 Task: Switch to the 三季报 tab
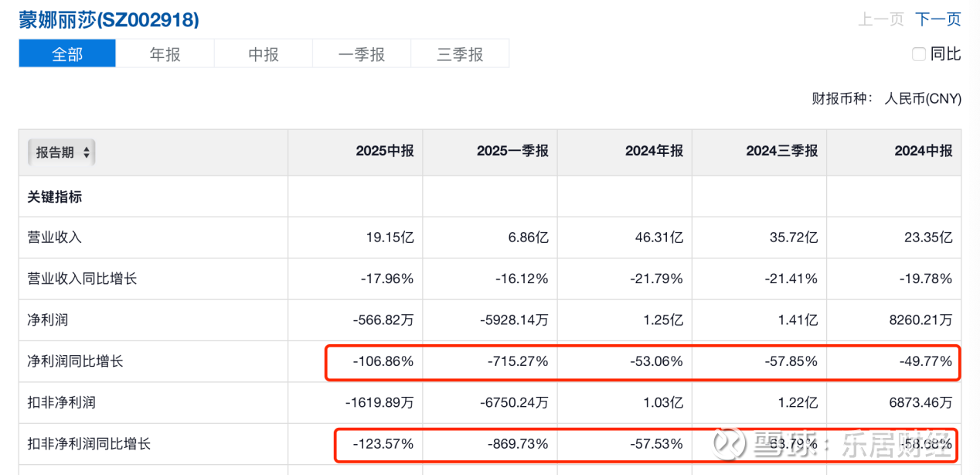pyautogui.click(x=460, y=54)
